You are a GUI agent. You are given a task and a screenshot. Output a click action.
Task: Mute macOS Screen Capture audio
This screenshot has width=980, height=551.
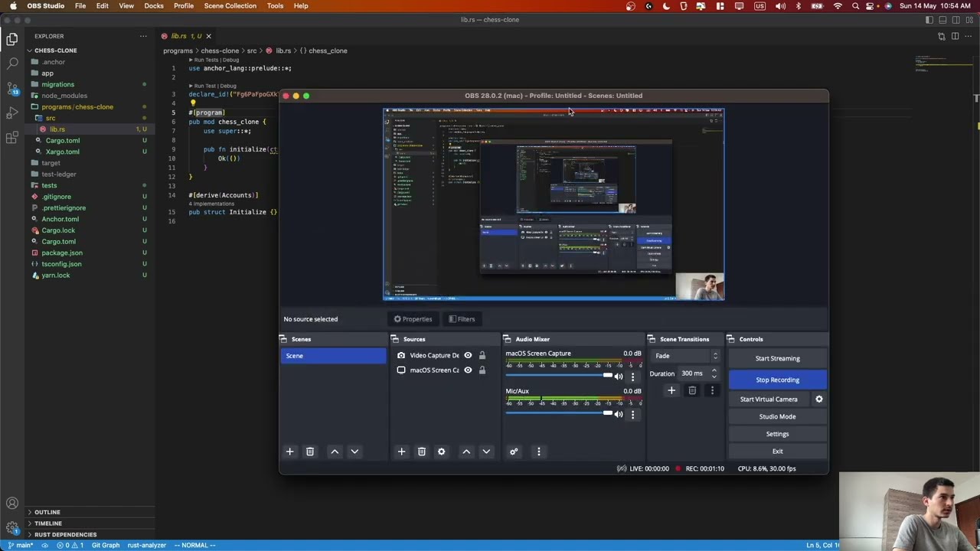tap(619, 377)
